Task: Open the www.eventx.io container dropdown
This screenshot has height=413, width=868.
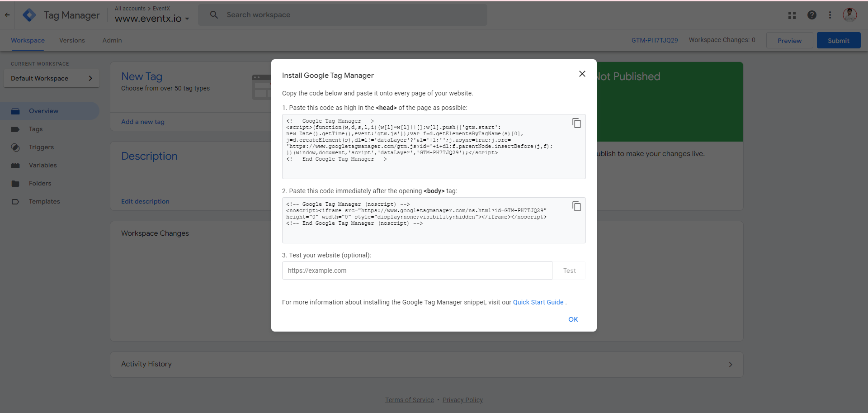Action: pyautogui.click(x=152, y=19)
